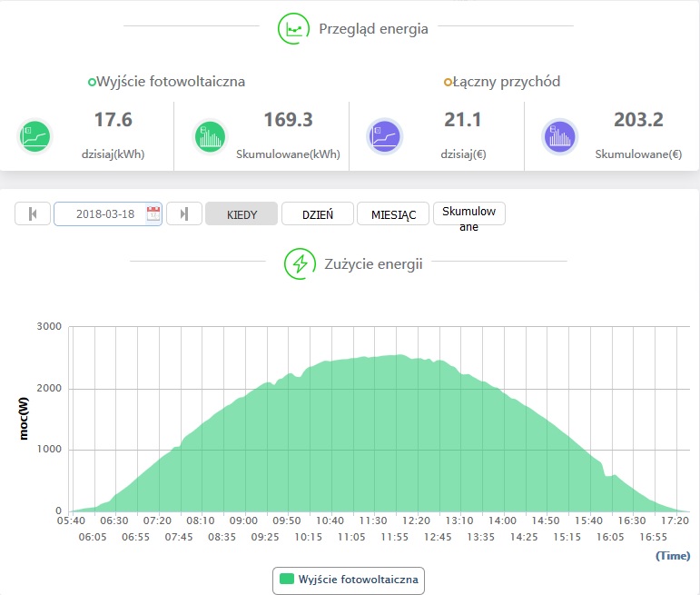
Task: Go to previous date with back arrow
Action: pos(33,213)
